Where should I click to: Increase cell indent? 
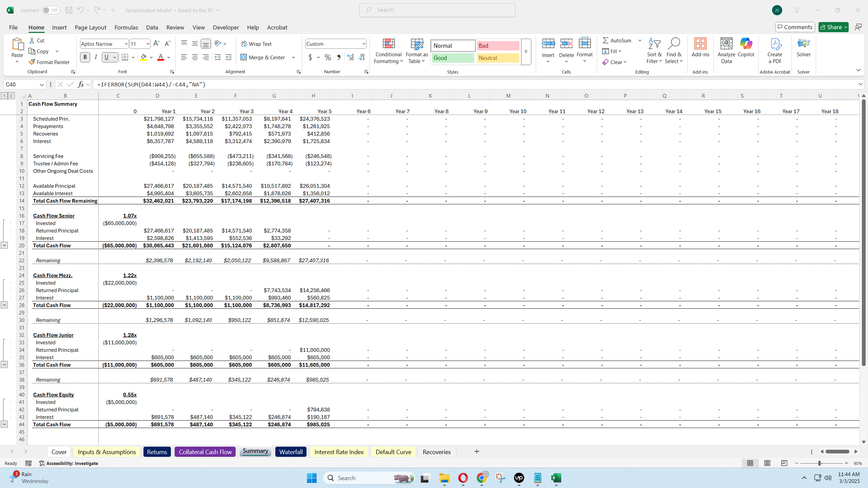point(229,57)
